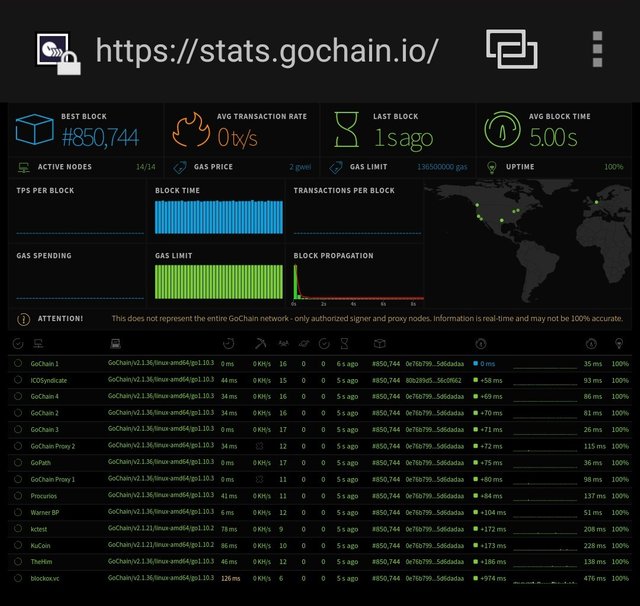Pin the Procurios node row

[18, 495]
